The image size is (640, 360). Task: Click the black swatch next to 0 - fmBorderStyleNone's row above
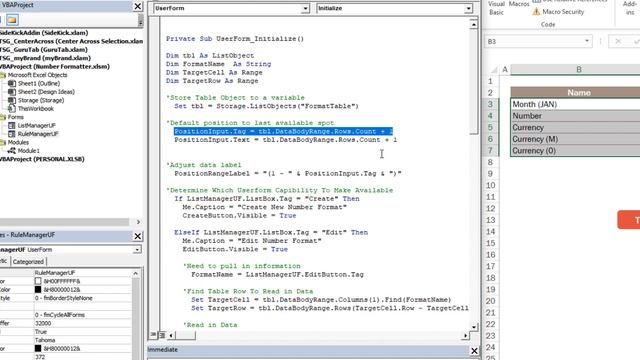click(38, 290)
